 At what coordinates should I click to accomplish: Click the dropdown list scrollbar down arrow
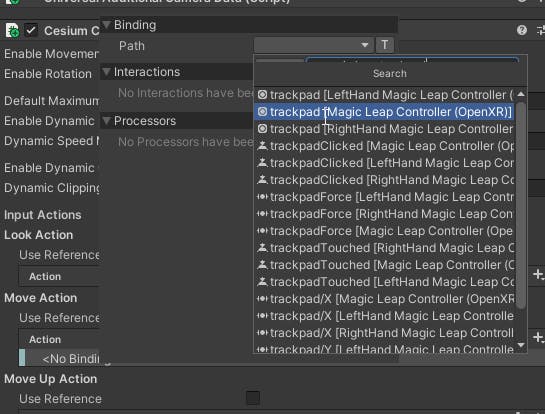(x=521, y=344)
